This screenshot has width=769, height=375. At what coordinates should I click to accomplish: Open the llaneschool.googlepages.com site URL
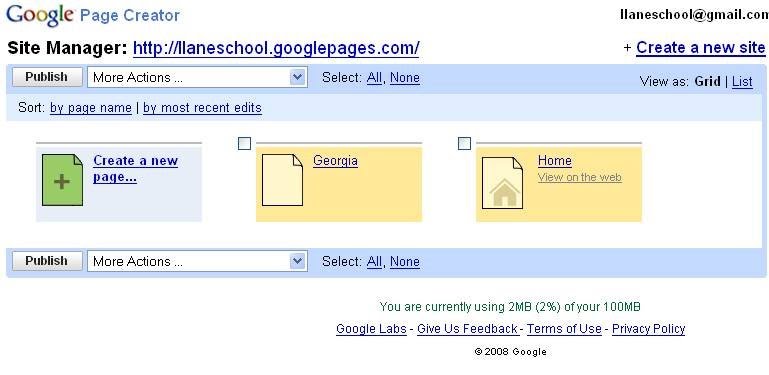[x=276, y=48]
